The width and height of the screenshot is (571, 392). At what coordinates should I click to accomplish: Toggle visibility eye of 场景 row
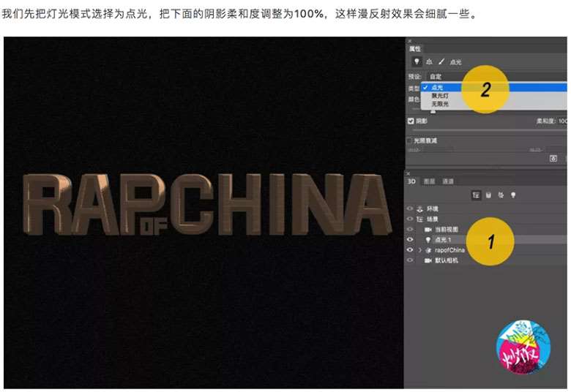pos(410,219)
